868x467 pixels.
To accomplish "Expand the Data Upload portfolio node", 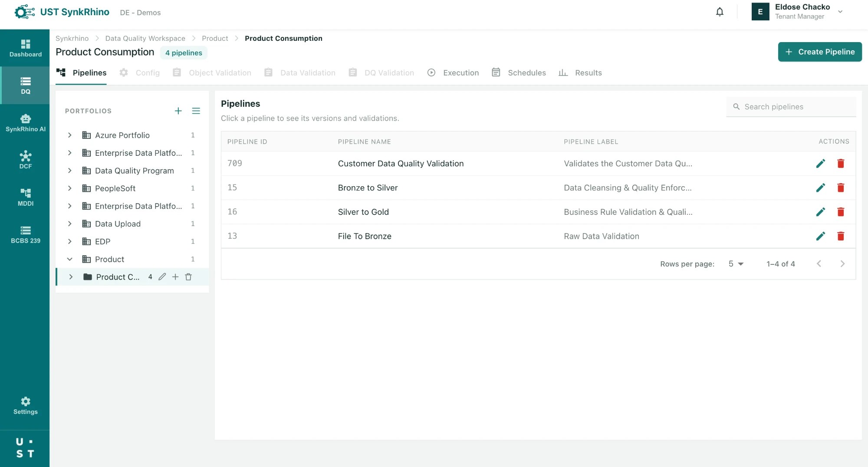I will coord(69,224).
